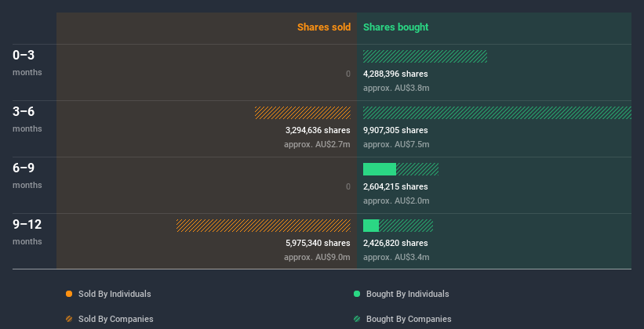The image size is (644, 329).
Task: Click the green Bought By Individuals legend dot
Action: coord(357,294)
